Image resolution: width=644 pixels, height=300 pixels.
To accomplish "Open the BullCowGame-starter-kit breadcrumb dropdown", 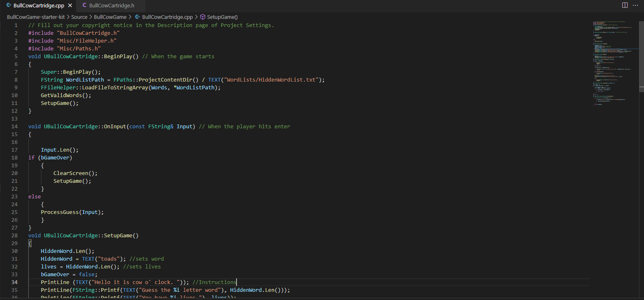I will [36, 17].
